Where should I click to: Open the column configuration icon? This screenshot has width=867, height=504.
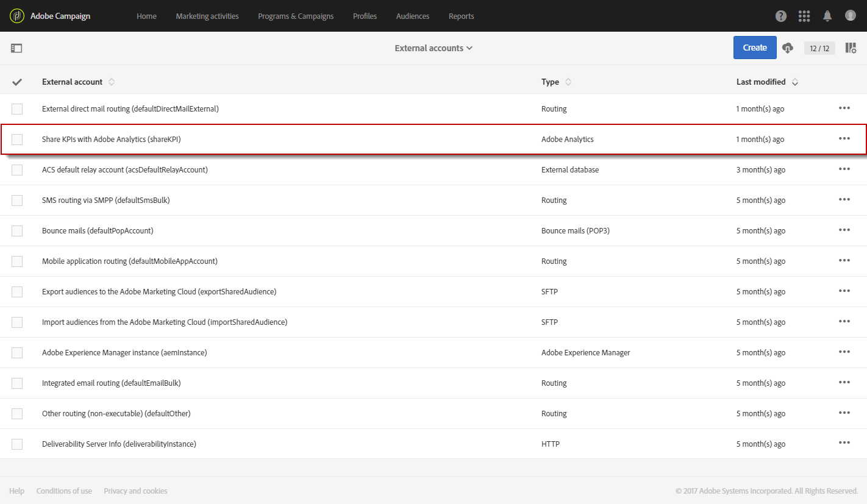pos(851,48)
